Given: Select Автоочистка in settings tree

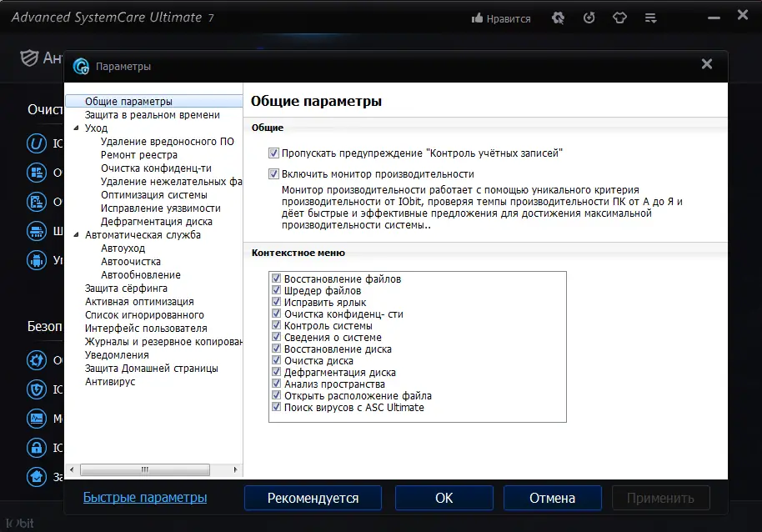Looking at the screenshot, I should point(131,262).
